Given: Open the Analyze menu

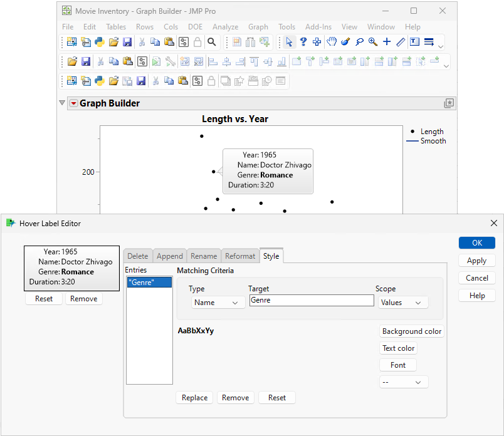Looking at the screenshot, I should pos(225,27).
